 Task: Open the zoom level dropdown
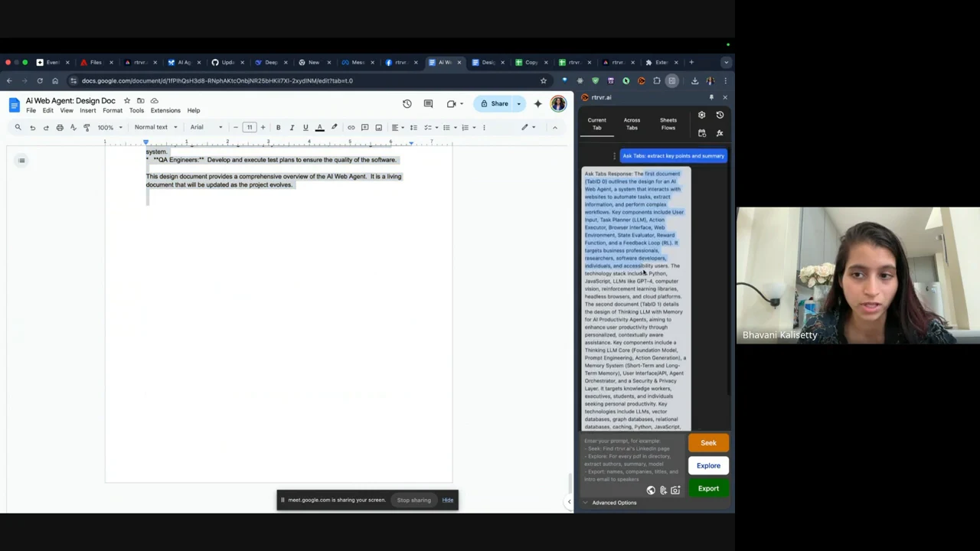[x=109, y=128]
